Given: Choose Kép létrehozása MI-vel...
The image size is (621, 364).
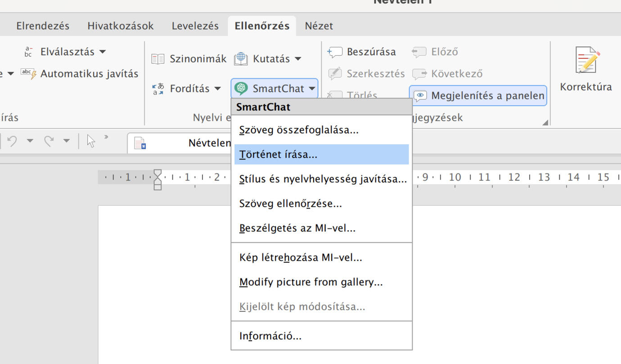Looking at the screenshot, I should coord(322,257).
